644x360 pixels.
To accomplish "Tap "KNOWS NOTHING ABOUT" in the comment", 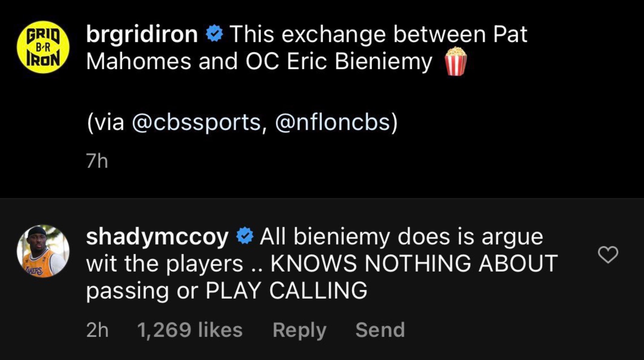I will tap(414, 263).
